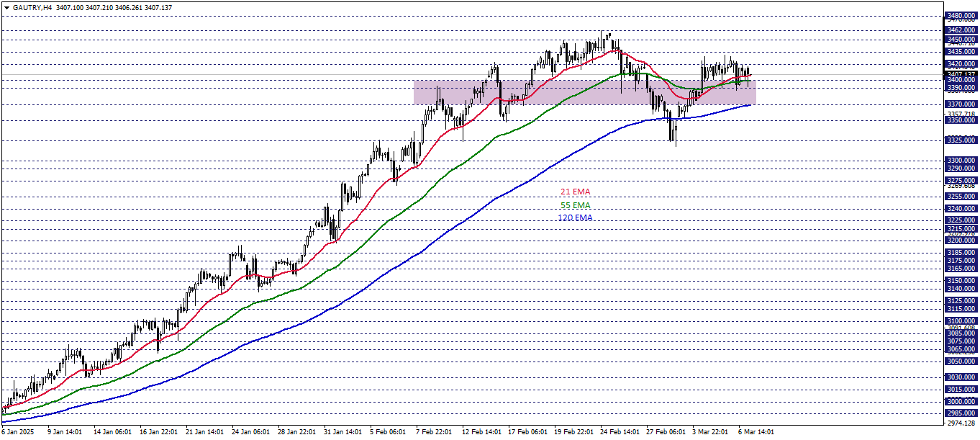Image resolution: width=980 pixels, height=440 pixels.
Task: Click the 6 Mar 14:01 time label
Action: (757, 432)
